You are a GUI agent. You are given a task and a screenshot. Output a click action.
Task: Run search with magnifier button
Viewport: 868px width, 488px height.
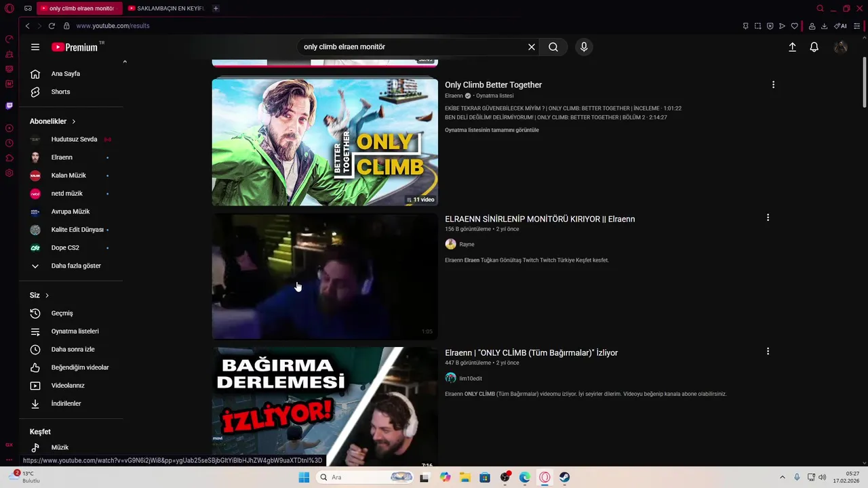(x=553, y=47)
